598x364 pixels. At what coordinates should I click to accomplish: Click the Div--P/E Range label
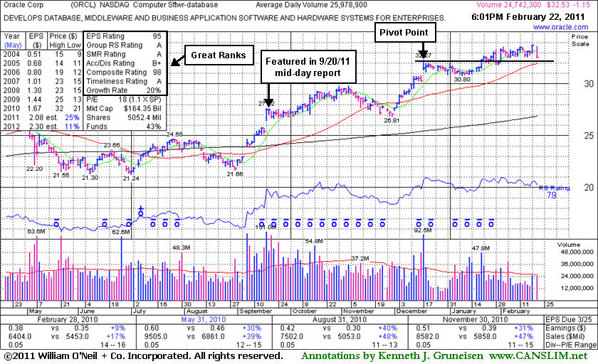click(570, 345)
